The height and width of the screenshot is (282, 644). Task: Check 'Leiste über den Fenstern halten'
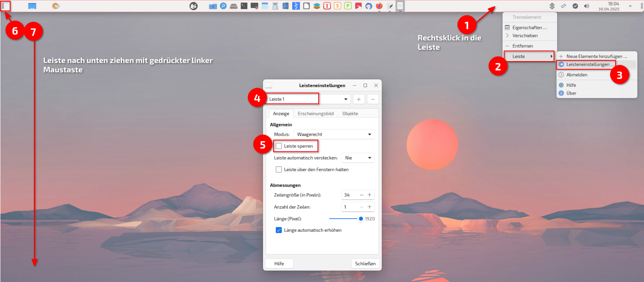pyautogui.click(x=279, y=170)
